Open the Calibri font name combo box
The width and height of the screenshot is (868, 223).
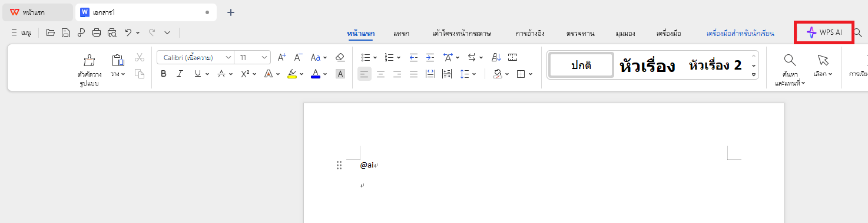[x=196, y=57]
